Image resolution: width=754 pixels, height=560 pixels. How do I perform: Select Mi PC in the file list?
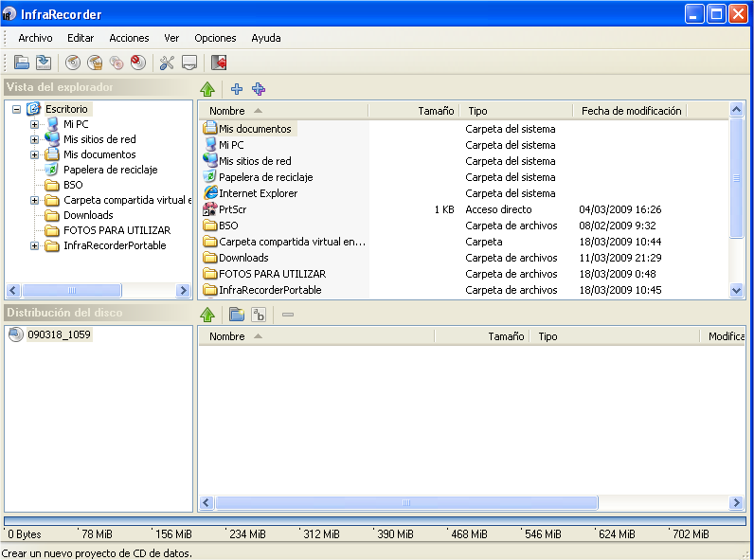(x=231, y=145)
